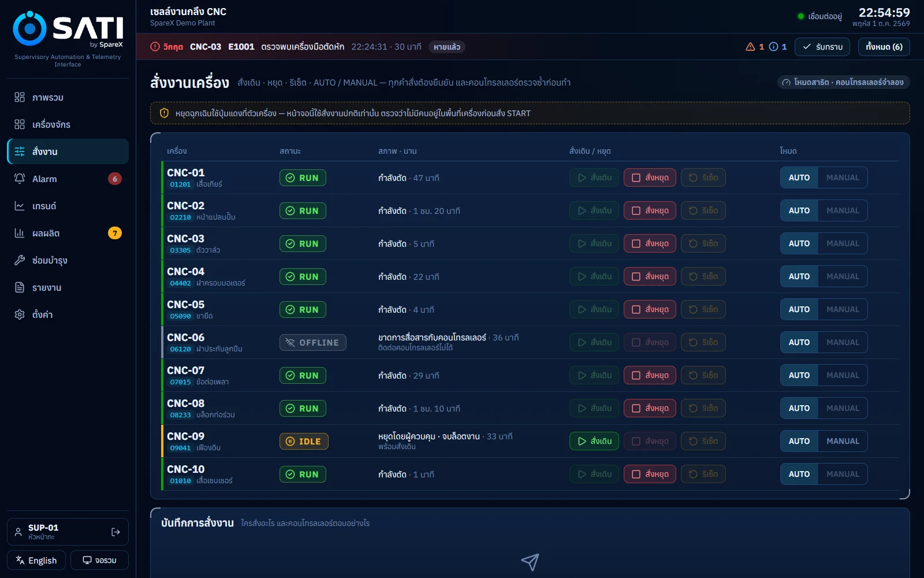Click the SUP-01 user profile card
The height and width of the screenshot is (578, 924).
pyautogui.click(x=68, y=532)
